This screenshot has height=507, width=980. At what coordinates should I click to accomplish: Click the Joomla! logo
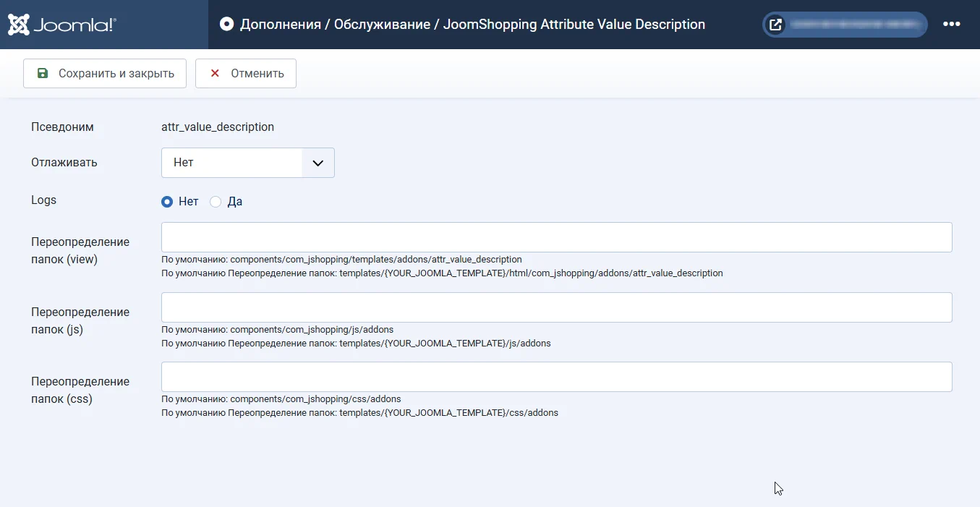[61, 25]
